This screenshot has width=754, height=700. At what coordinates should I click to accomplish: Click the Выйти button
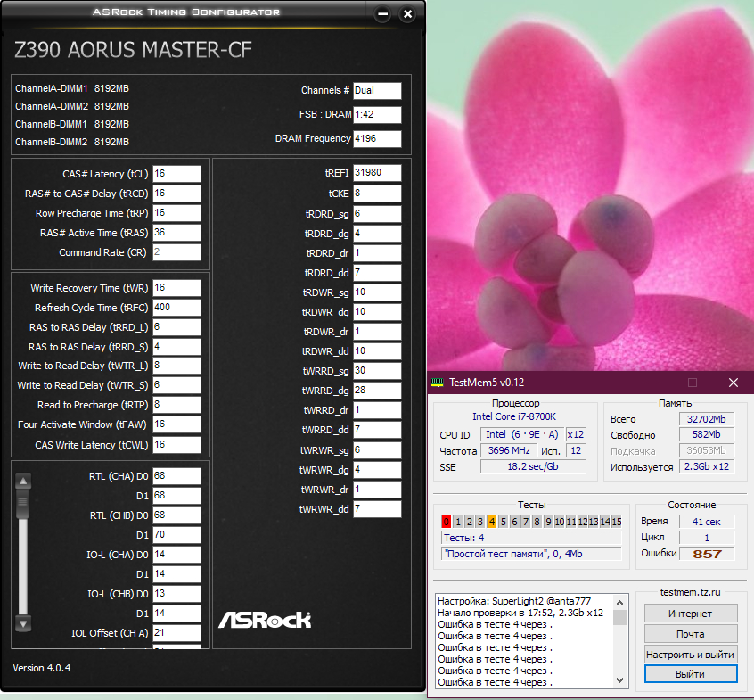[691, 674]
